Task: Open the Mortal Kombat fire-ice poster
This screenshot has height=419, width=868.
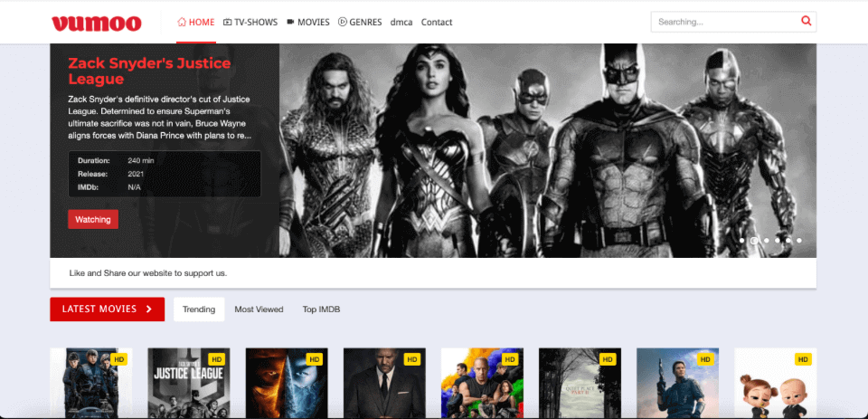Action: click(287, 383)
